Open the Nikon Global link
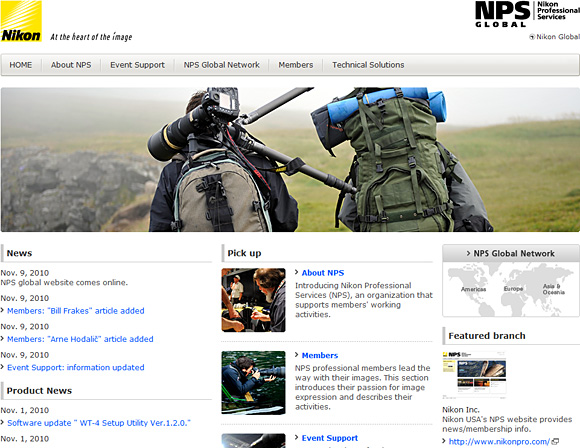This screenshot has width=580, height=448. click(x=554, y=37)
